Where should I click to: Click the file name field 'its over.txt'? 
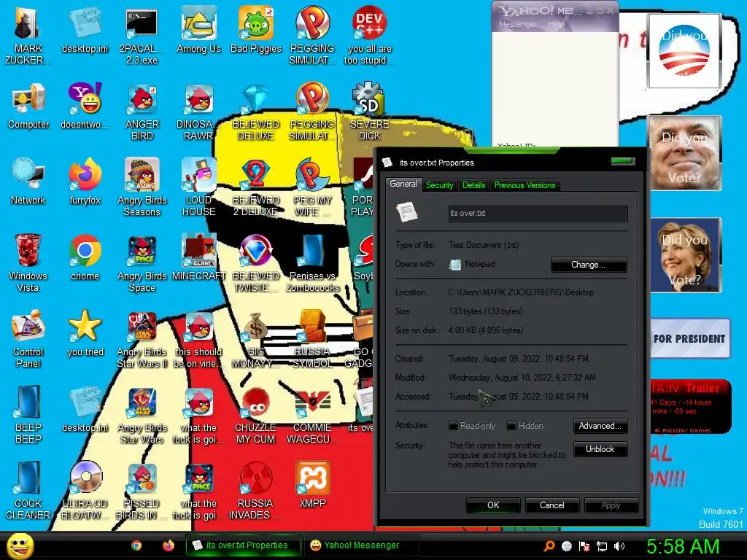[538, 214]
